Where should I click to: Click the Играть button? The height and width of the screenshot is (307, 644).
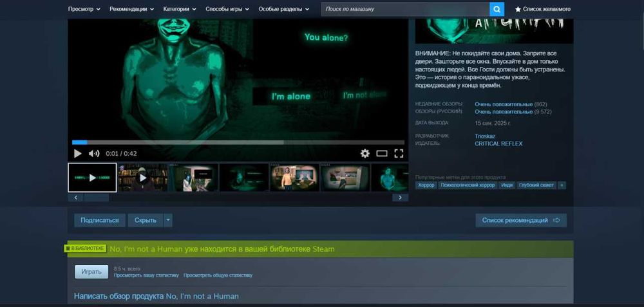coord(91,272)
